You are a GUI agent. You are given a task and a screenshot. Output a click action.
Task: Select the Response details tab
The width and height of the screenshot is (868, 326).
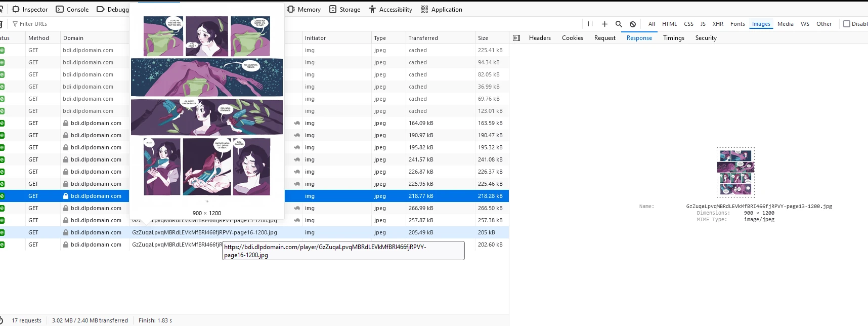coord(639,38)
